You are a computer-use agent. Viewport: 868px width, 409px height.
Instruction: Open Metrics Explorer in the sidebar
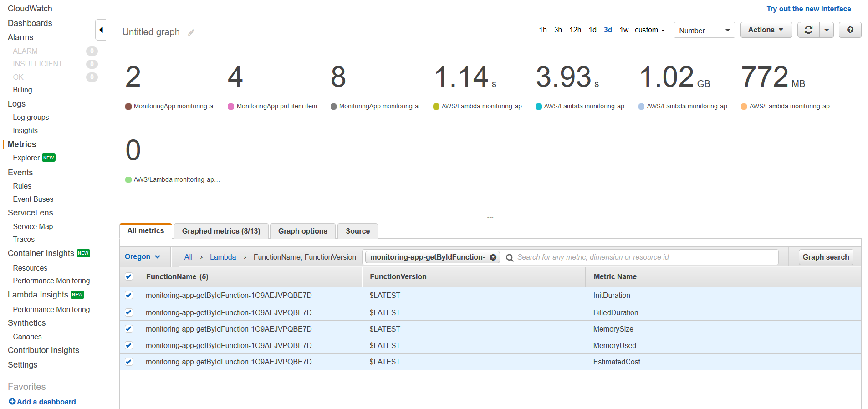[26, 158]
